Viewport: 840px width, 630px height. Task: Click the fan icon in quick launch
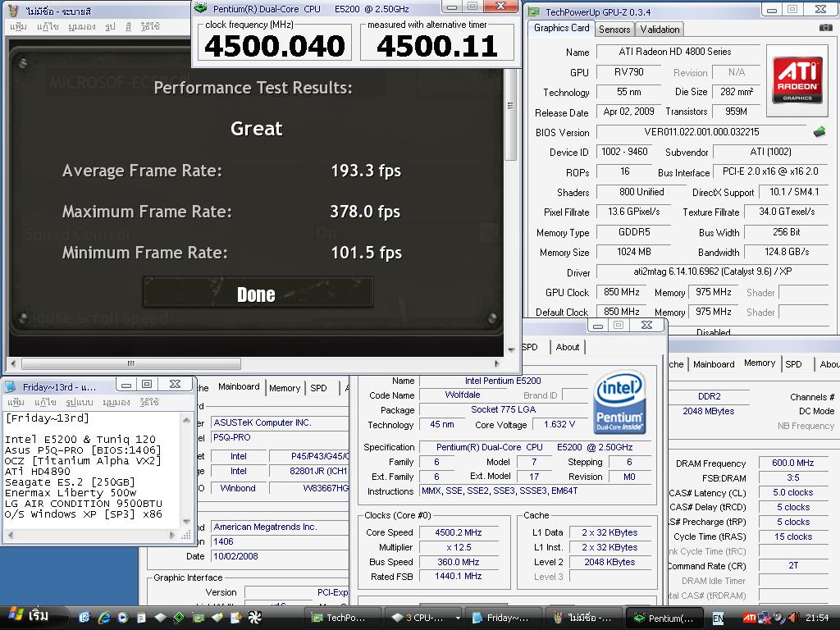pyautogui.click(x=254, y=617)
